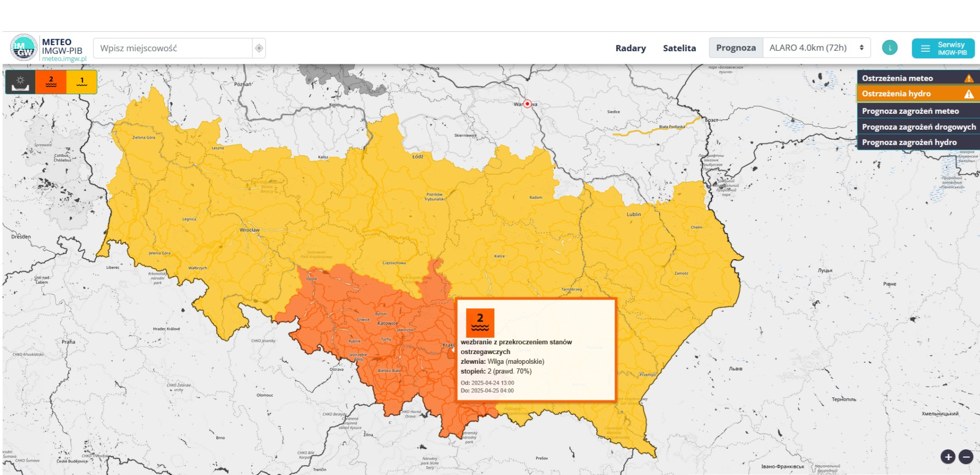Zoom in with the plus button
980x475 pixels.
(x=948, y=457)
